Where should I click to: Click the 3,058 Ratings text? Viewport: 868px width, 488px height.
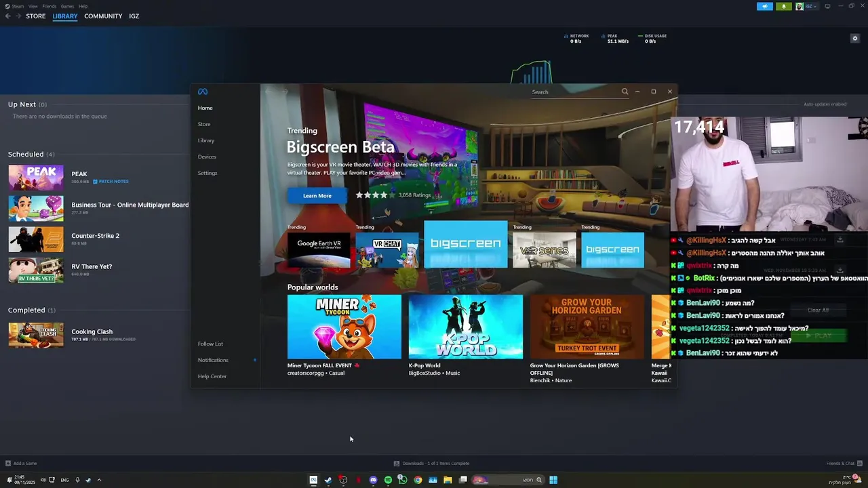pos(414,195)
